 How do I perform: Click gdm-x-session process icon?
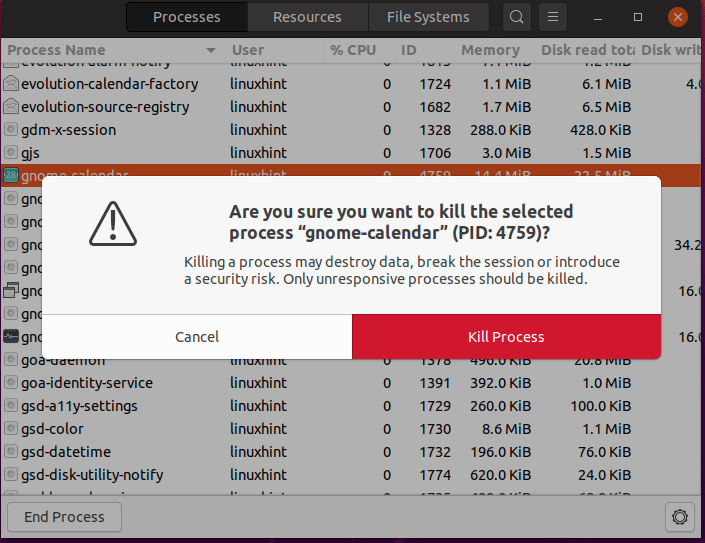pyautogui.click(x=11, y=129)
